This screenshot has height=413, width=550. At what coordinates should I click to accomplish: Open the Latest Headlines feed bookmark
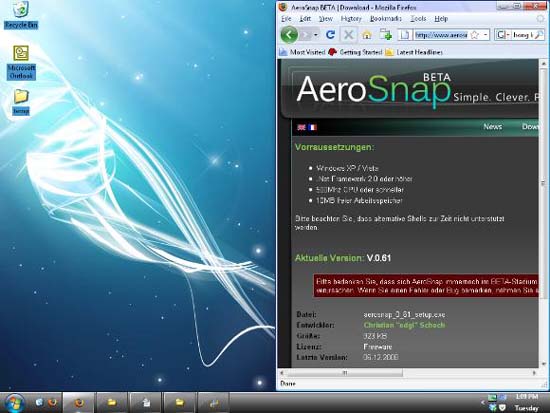(414, 52)
